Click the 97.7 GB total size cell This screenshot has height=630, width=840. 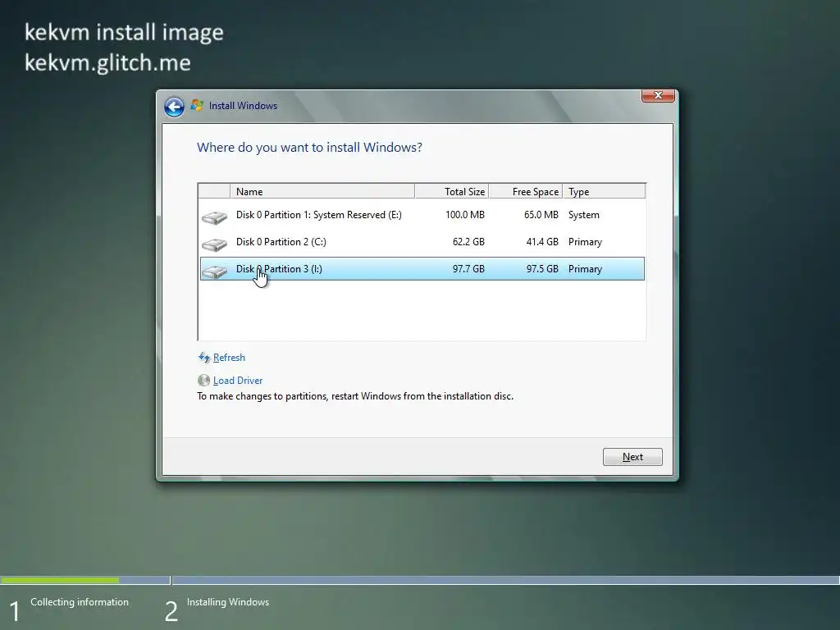pos(468,269)
